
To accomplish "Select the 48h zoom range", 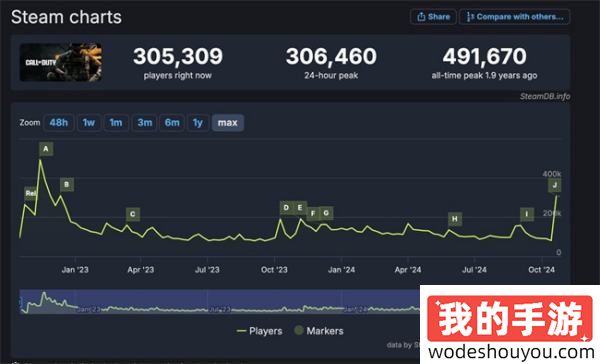I will [x=59, y=123].
